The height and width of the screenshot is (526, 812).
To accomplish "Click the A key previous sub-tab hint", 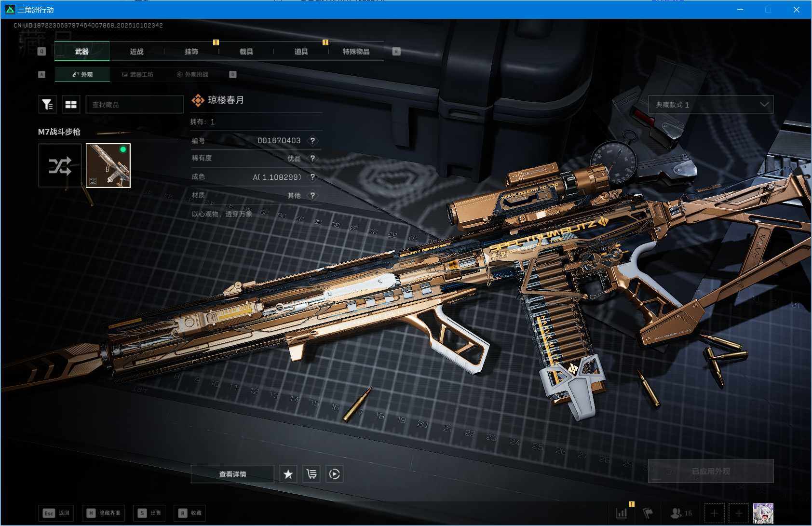I will click(x=42, y=74).
